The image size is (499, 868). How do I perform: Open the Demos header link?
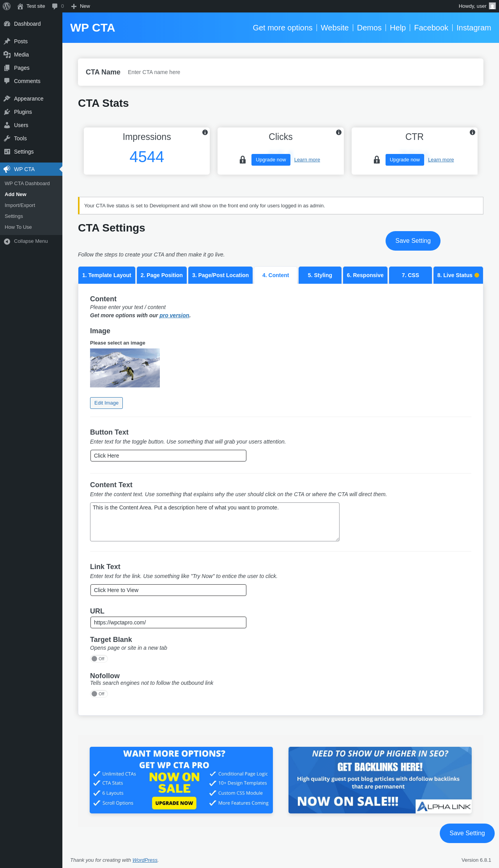coord(369,28)
